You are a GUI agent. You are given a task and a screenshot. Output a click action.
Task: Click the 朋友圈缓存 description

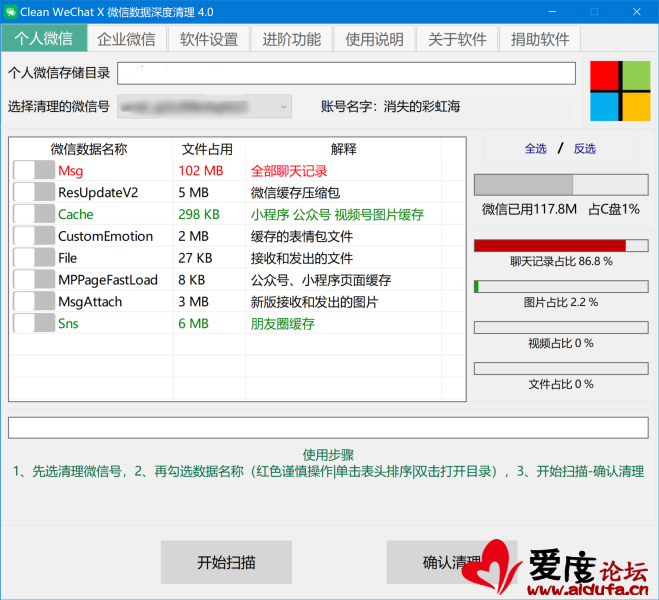283,324
